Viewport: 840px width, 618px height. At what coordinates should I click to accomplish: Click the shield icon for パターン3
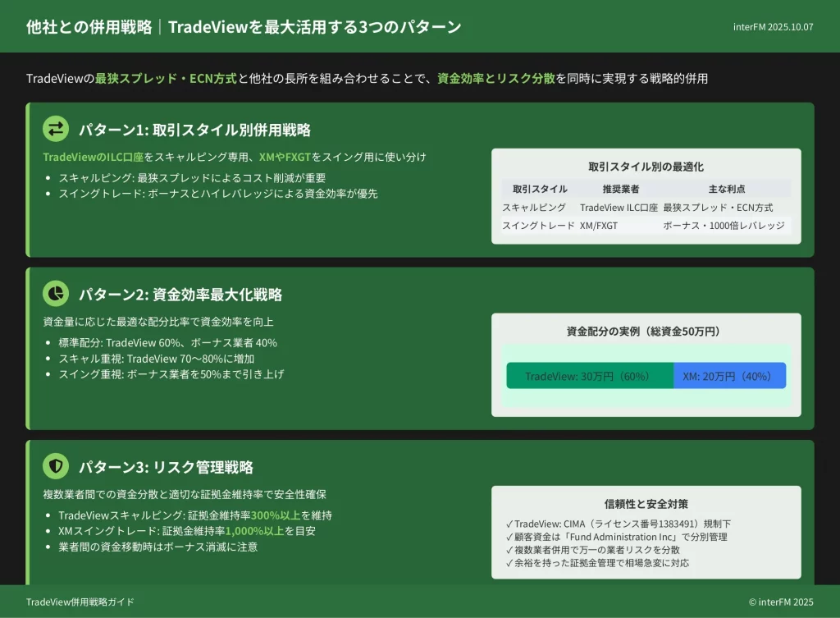pos(56,466)
